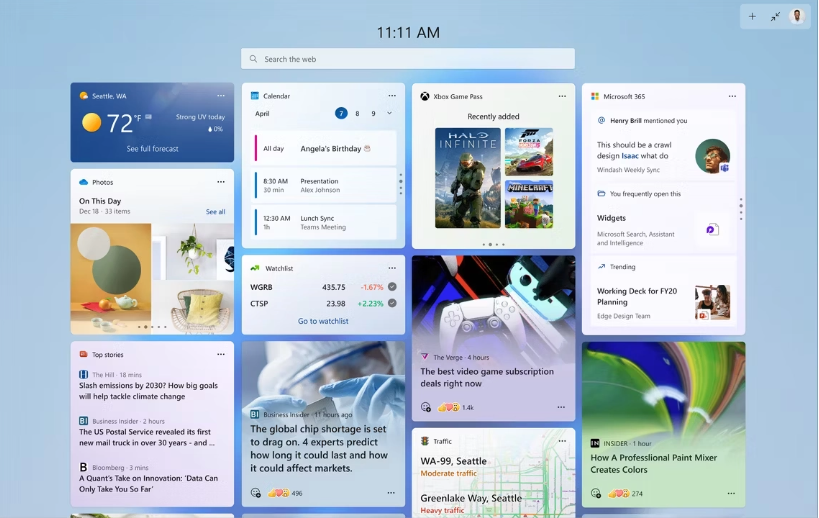React to the video game subscription article
This screenshot has width=819, height=518.
tap(426, 407)
